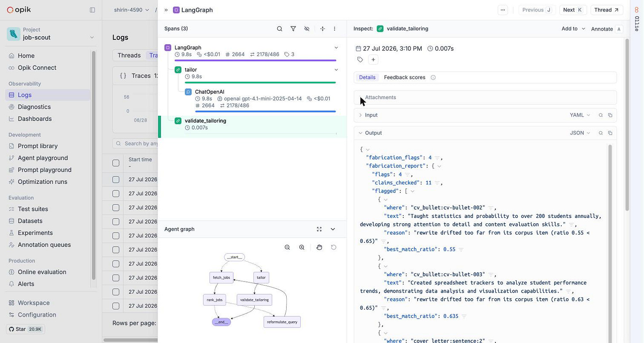Search inside the Input section
This screenshot has height=343, width=644.
pyautogui.click(x=601, y=115)
